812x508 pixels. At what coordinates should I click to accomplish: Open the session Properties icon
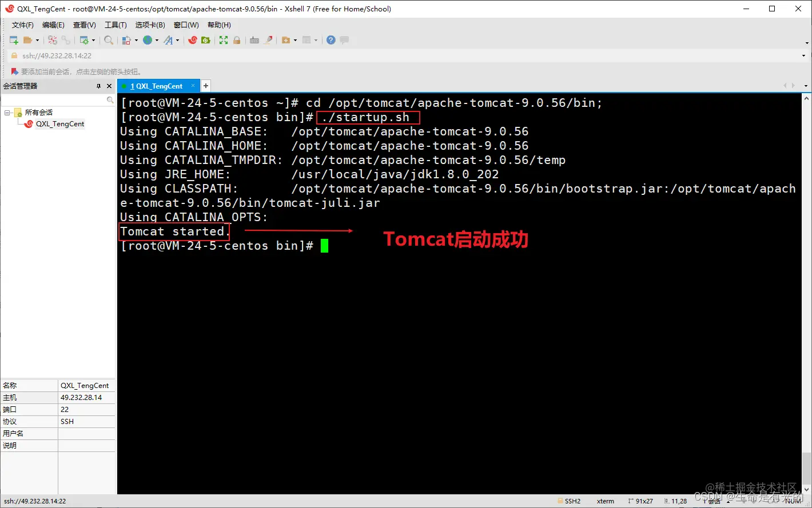pyautogui.click(x=84, y=40)
